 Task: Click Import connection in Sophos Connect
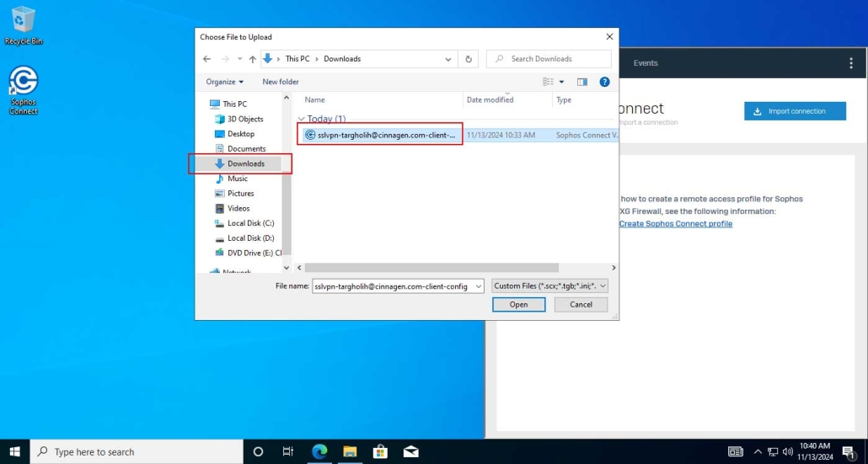coord(795,111)
